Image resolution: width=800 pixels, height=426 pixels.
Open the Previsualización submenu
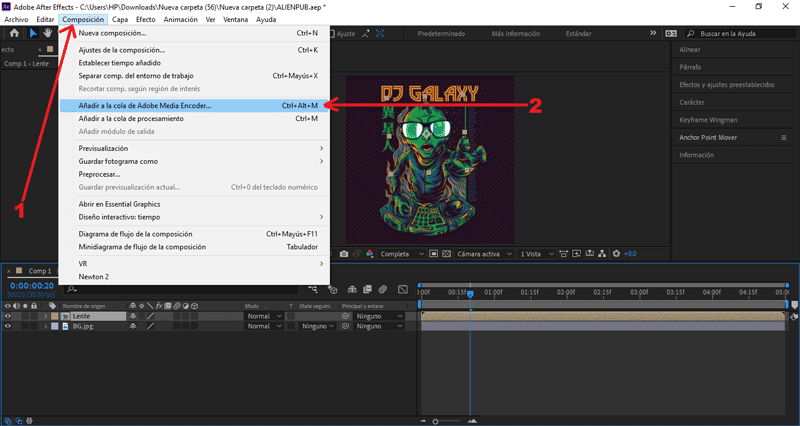coord(194,148)
